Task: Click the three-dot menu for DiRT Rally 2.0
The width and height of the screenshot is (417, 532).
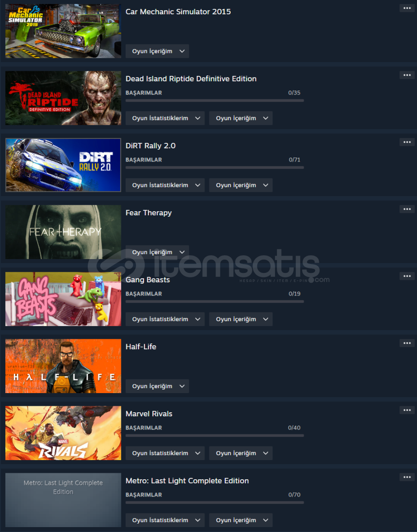Action: tap(407, 142)
